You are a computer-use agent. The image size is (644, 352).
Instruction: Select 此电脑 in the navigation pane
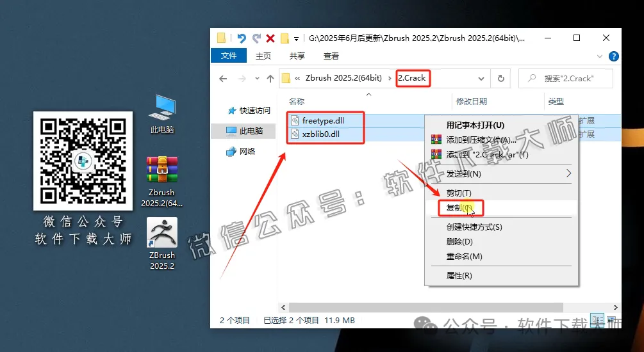244,131
